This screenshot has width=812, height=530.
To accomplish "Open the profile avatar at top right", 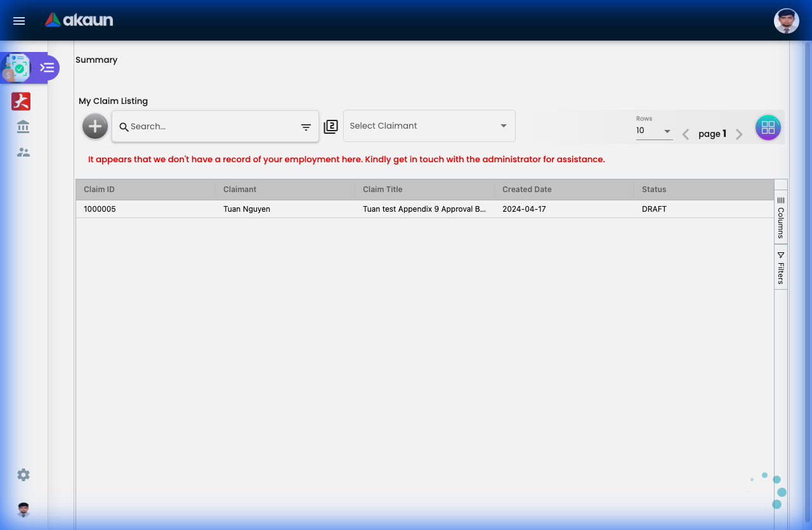I will pyautogui.click(x=786, y=21).
